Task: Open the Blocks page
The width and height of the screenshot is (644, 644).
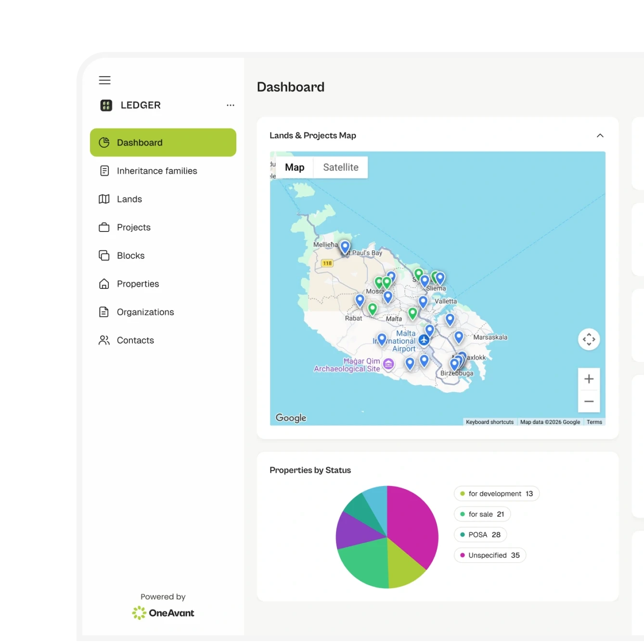Action: tap(163, 256)
